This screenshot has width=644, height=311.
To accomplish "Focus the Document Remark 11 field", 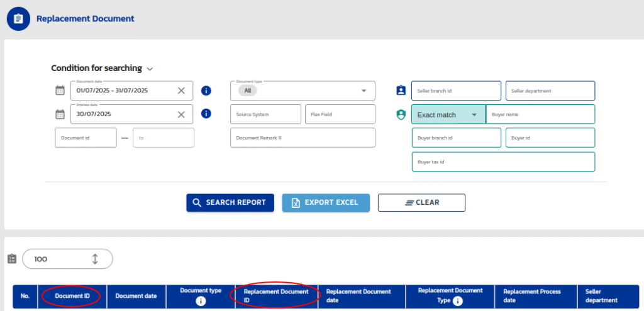I will (x=303, y=138).
